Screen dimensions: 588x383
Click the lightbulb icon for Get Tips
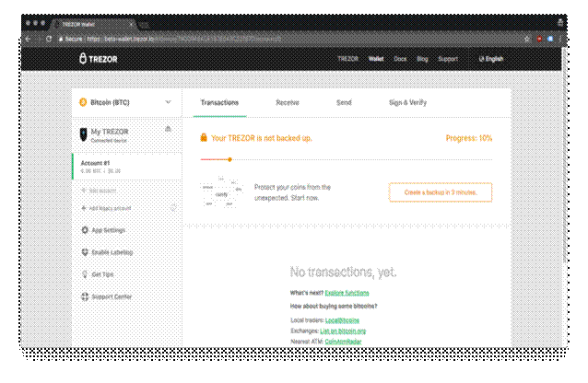[85, 274]
